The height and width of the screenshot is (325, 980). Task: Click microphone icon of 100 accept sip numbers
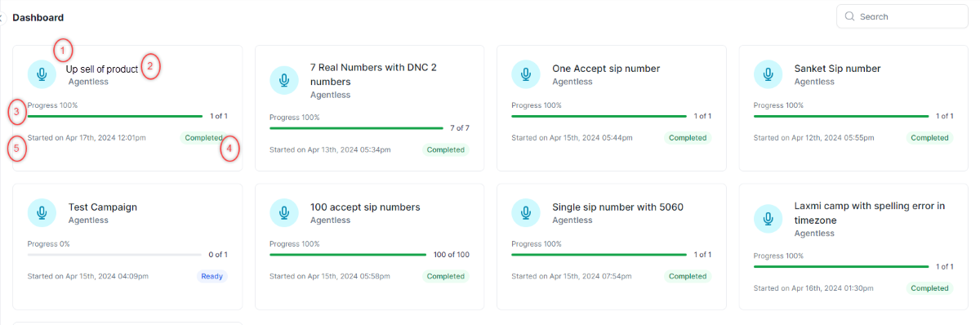click(284, 213)
